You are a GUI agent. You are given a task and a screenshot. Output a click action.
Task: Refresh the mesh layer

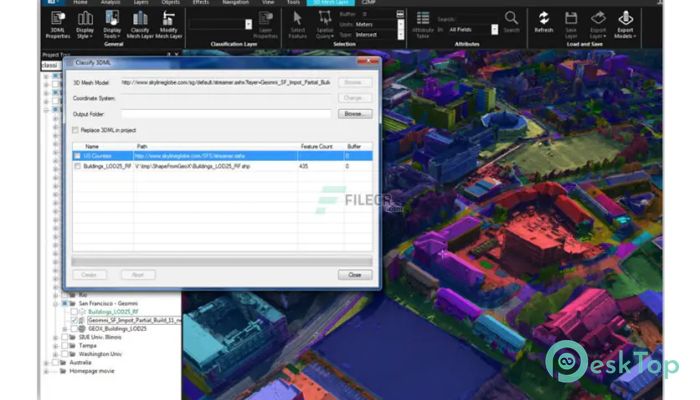543,22
